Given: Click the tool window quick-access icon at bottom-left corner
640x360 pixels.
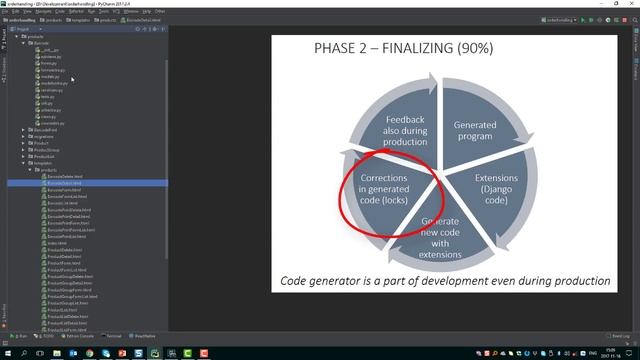Looking at the screenshot, I should (x=5, y=343).
